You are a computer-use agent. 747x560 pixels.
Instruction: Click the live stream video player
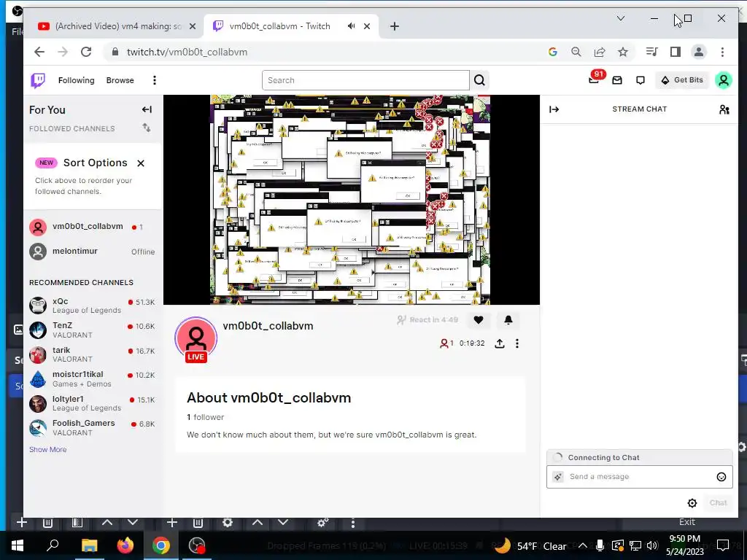coord(351,200)
